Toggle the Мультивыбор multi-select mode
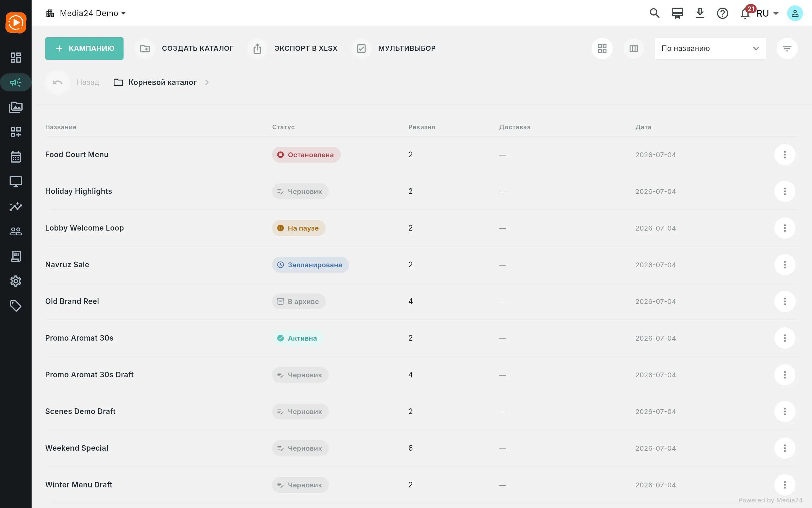The height and width of the screenshot is (508, 812). (x=394, y=48)
